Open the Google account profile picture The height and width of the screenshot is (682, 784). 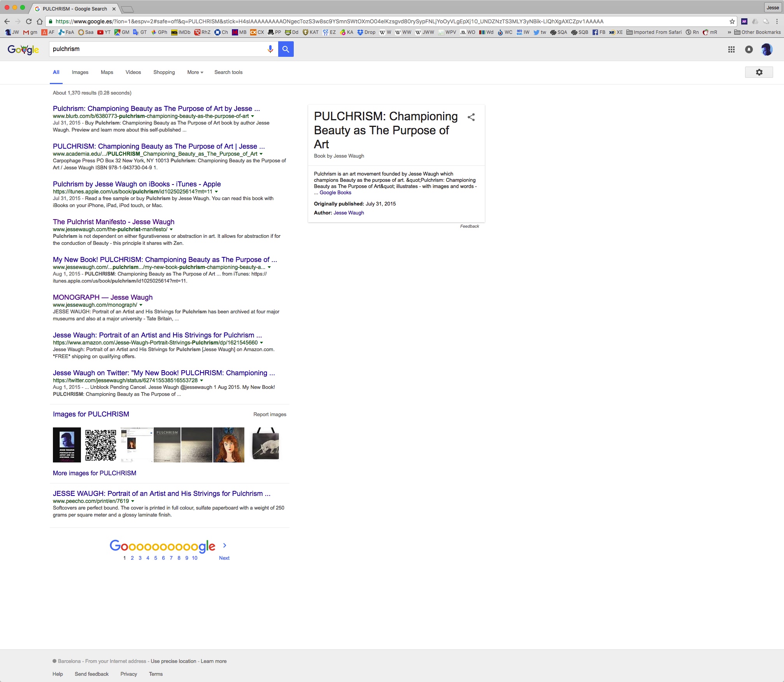click(766, 49)
